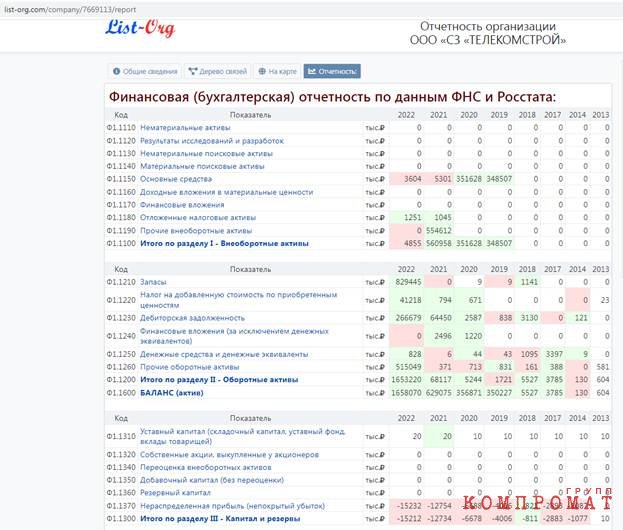The height and width of the screenshot is (530, 623).
Task: Open Итого по разделу II link
Action: point(219,380)
